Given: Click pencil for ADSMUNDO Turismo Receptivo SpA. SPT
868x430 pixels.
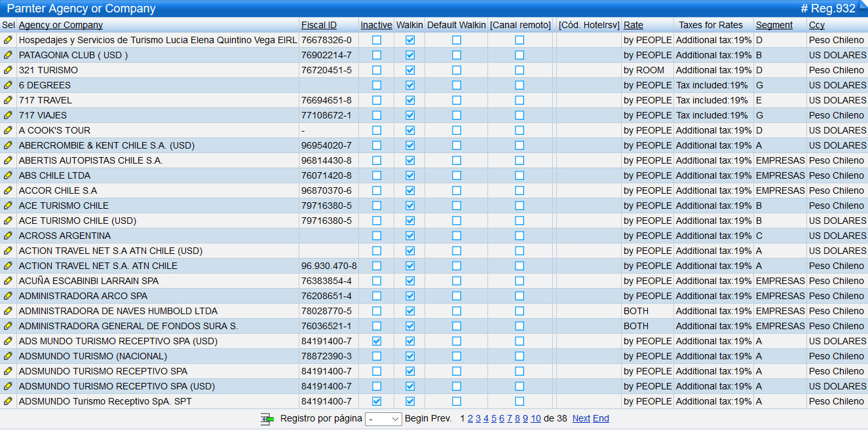Looking at the screenshot, I should pos(8,401).
